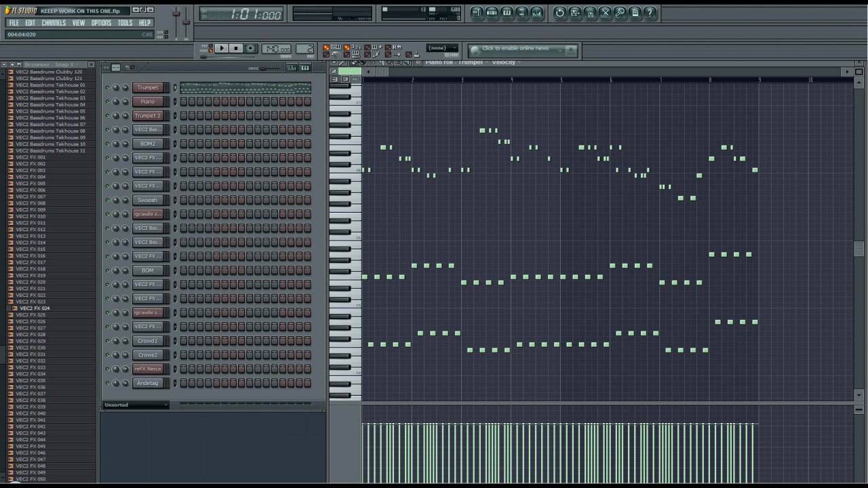The image size is (868, 488).
Task: Click the Browser collapse structure icon
Action: click(x=12, y=64)
